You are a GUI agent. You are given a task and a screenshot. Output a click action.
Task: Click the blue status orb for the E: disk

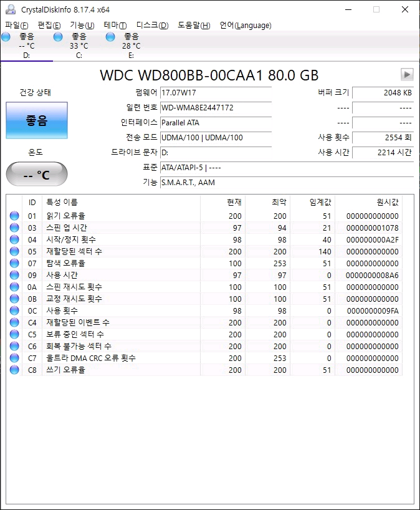(110, 37)
